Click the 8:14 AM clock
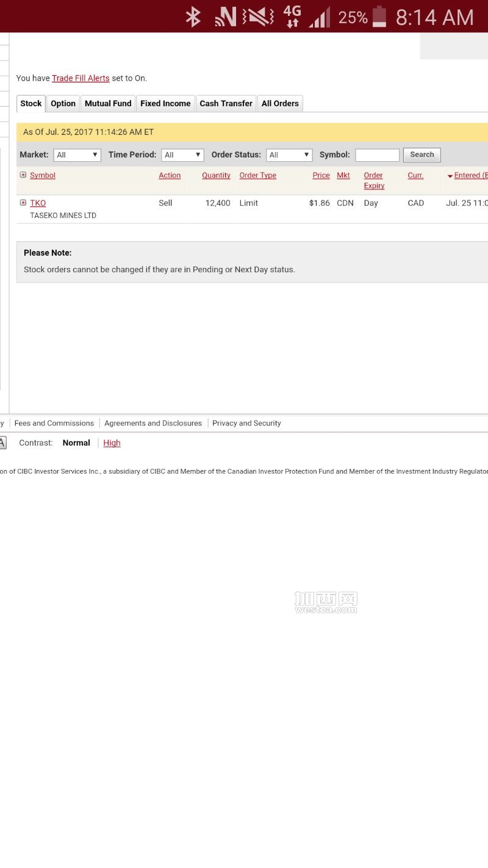Screen dimensions: 488x868 pos(434,17)
